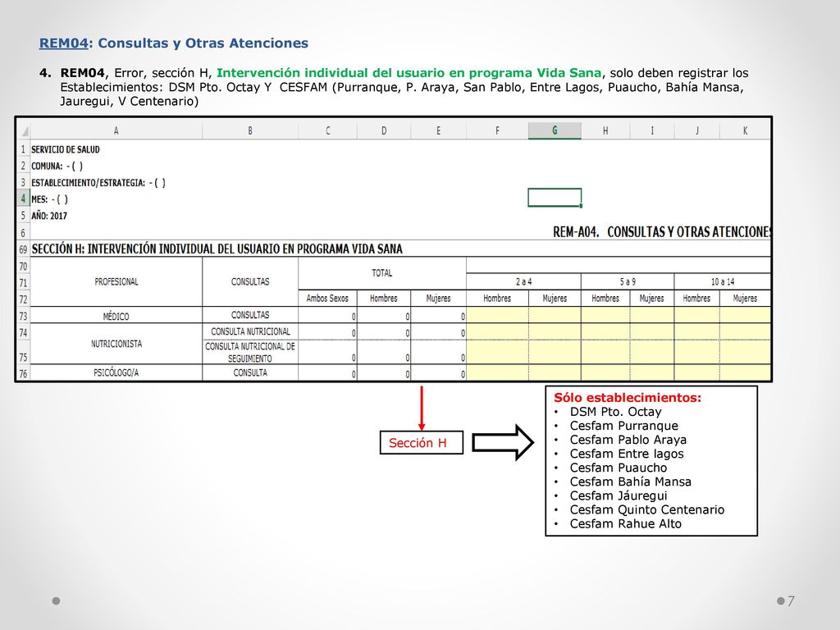Click 'Cesfam Jáuregui' list item

(x=619, y=495)
